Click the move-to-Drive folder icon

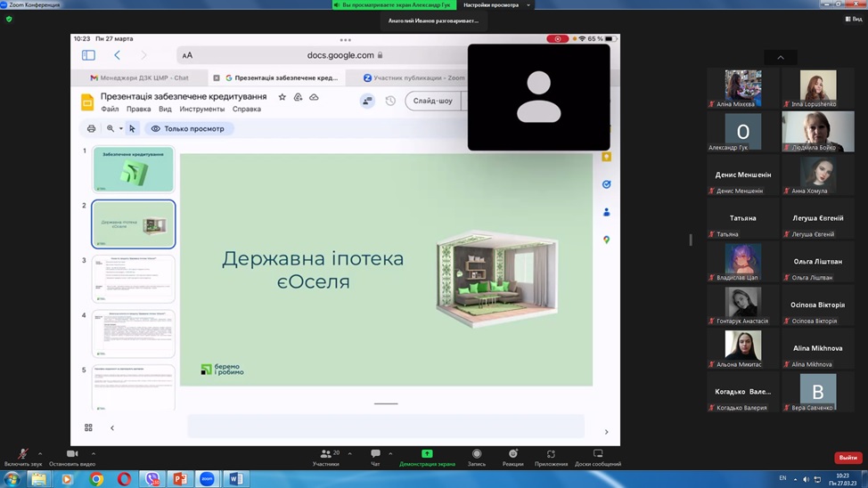[298, 97]
